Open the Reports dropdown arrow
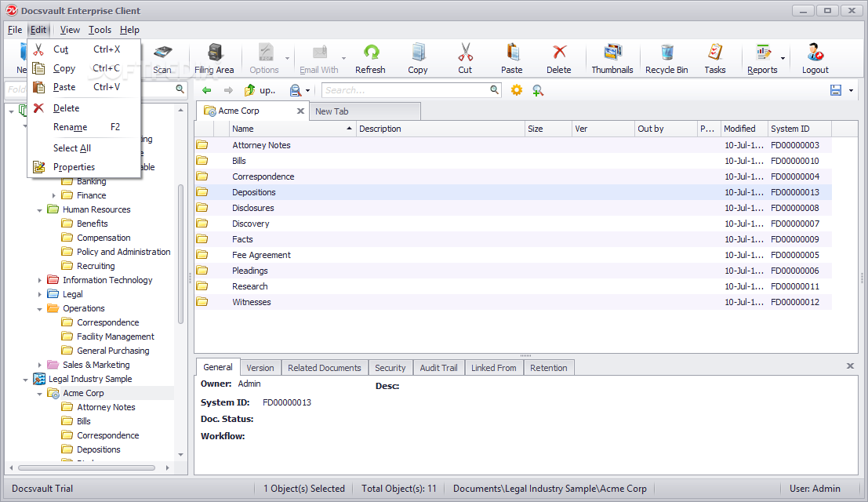The height and width of the screenshot is (502, 868). pos(783,58)
